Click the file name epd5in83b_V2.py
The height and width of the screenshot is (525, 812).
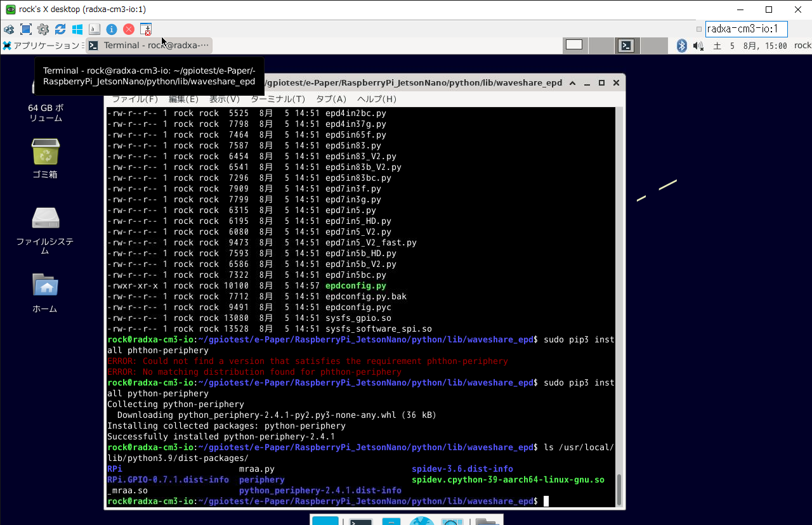(363, 167)
